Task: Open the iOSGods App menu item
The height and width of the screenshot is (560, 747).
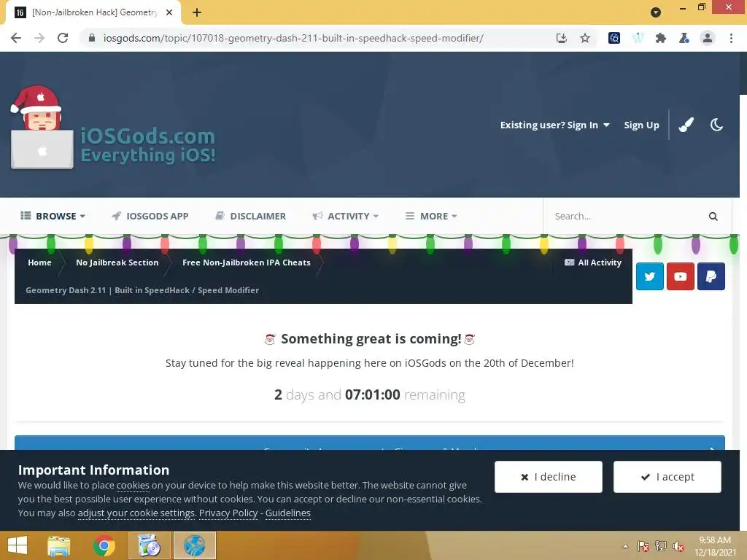Action: click(x=150, y=216)
